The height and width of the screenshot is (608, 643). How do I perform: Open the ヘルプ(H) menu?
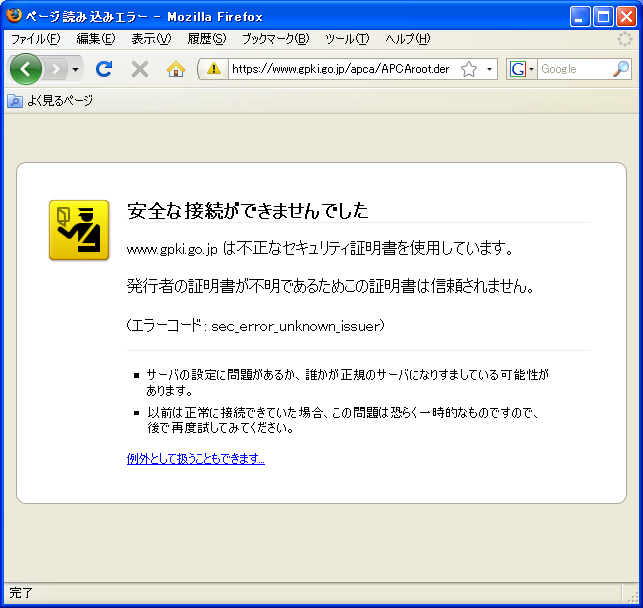408,39
